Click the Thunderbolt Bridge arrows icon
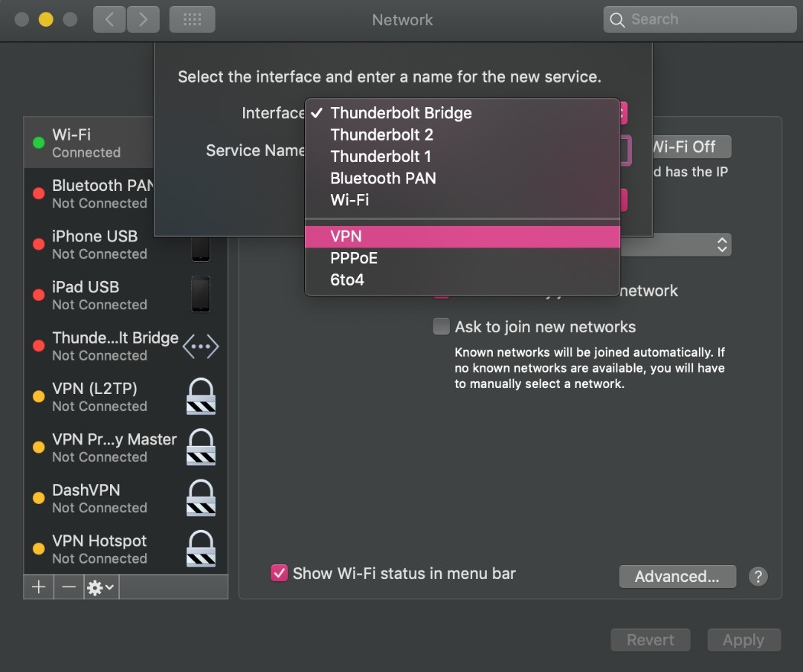The width and height of the screenshot is (803, 672). 201,346
